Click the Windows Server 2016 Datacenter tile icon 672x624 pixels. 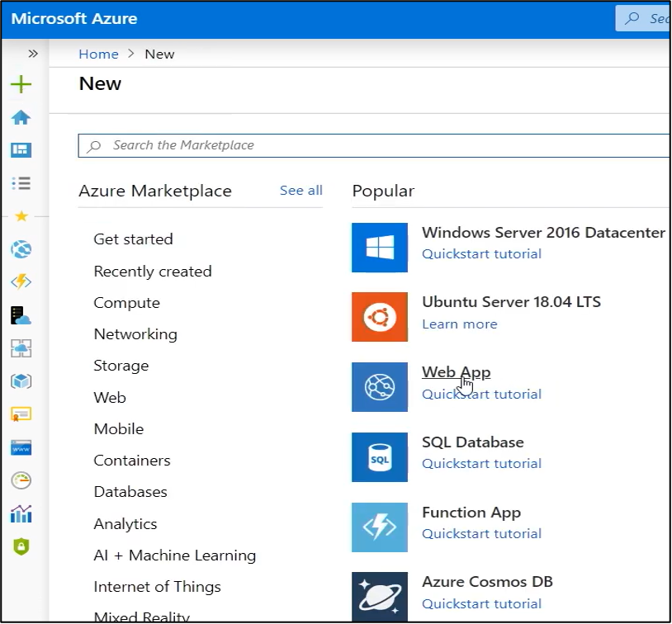(380, 247)
